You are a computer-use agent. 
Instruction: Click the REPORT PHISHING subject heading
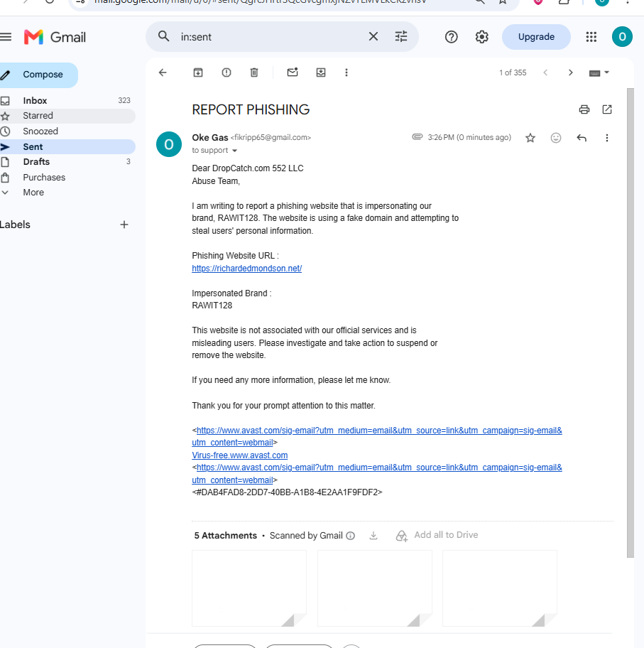tap(251, 109)
